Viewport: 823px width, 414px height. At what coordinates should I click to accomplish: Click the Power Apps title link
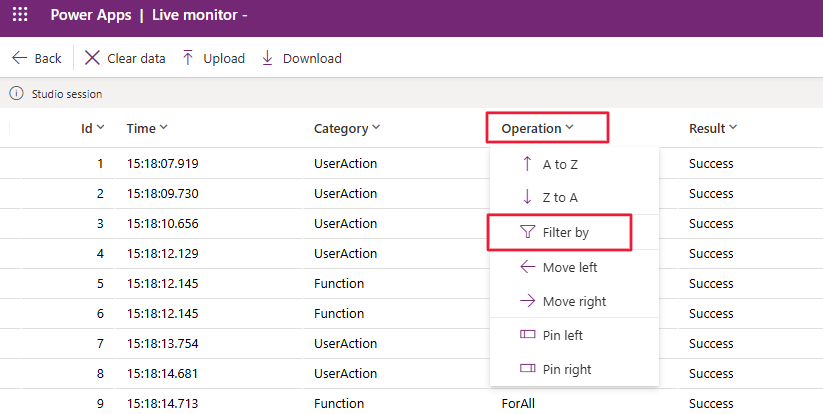[91, 15]
